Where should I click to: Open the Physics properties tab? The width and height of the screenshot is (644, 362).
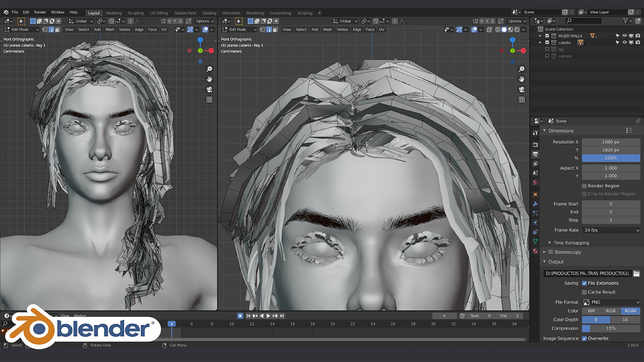(x=535, y=222)
